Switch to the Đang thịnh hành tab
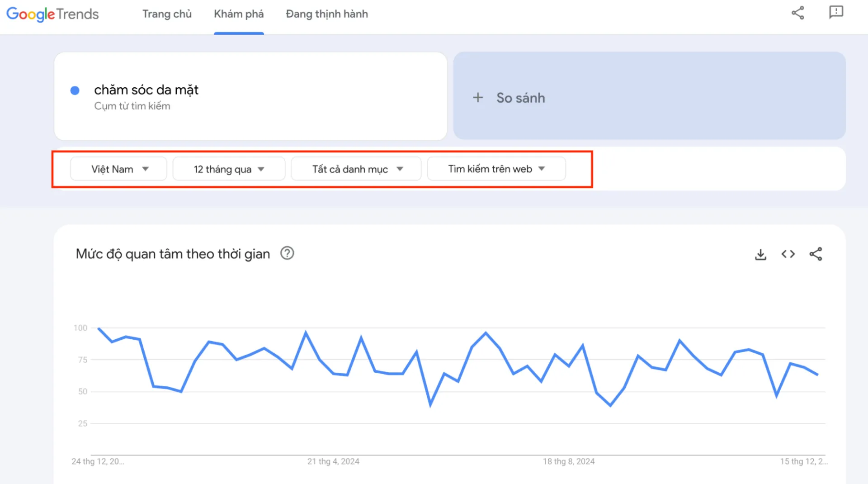The height and width of the screenshot is (484, 868). tap(326, 14)
